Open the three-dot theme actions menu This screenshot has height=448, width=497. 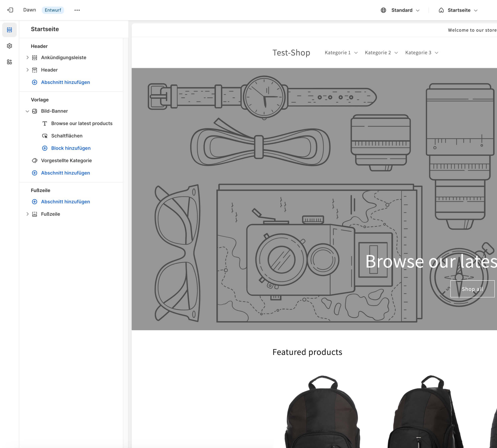tap(77, 10)
